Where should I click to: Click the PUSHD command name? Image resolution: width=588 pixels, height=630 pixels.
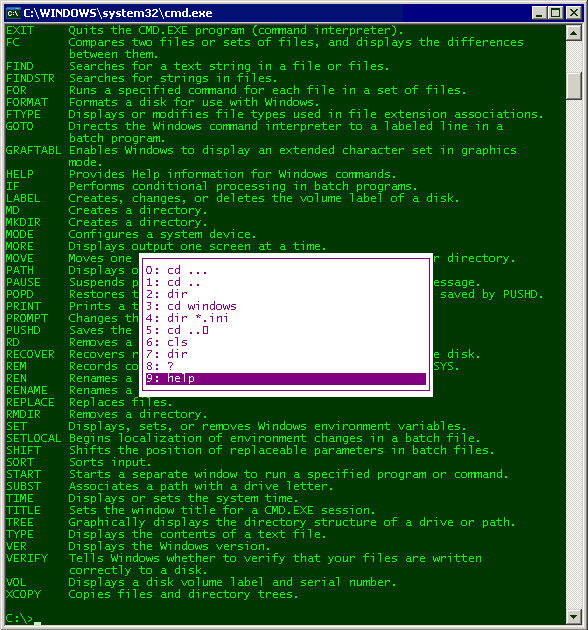[x=23, y=331]
